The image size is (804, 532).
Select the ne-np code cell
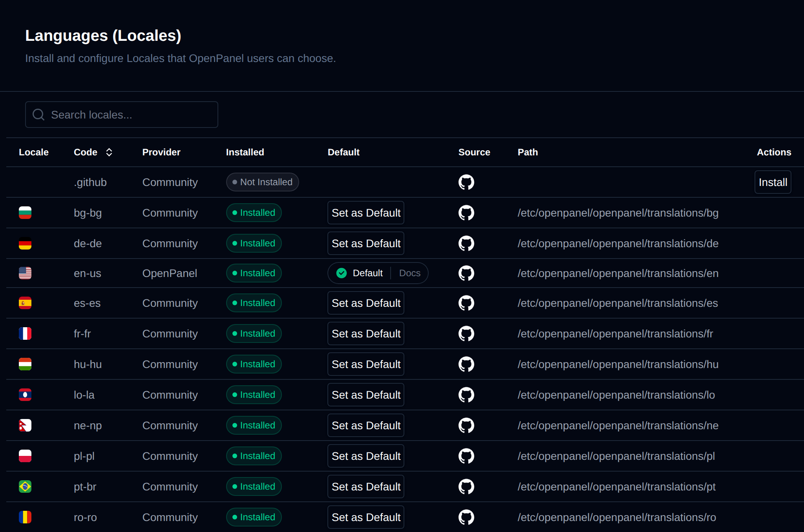point(88,425)
